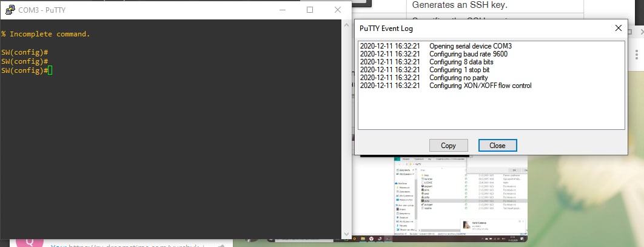Select 'Configuring no parity' log entry

pyautogui.click(x=491, y=78)
